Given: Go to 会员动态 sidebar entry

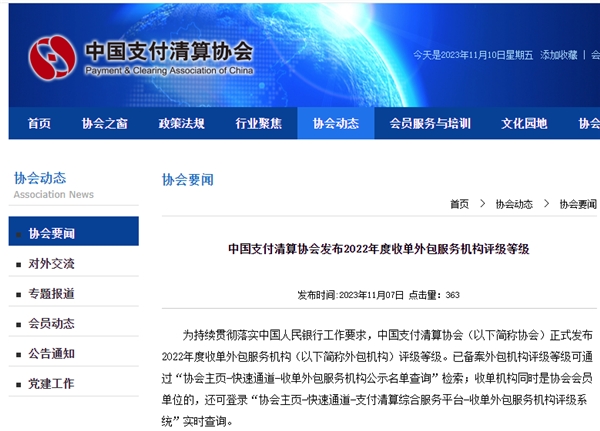Looking at the screenshot, I should (x=51, y=323).
